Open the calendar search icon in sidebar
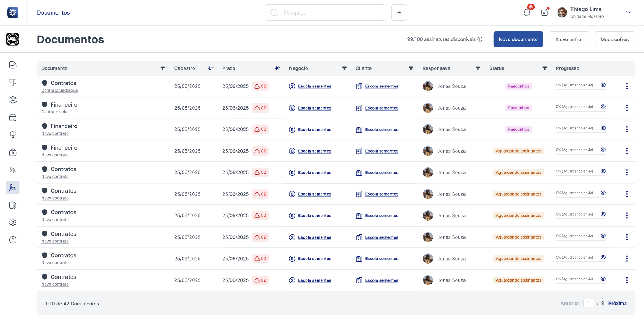The height and width of the screenshot is (323, 644). [13, 118]
